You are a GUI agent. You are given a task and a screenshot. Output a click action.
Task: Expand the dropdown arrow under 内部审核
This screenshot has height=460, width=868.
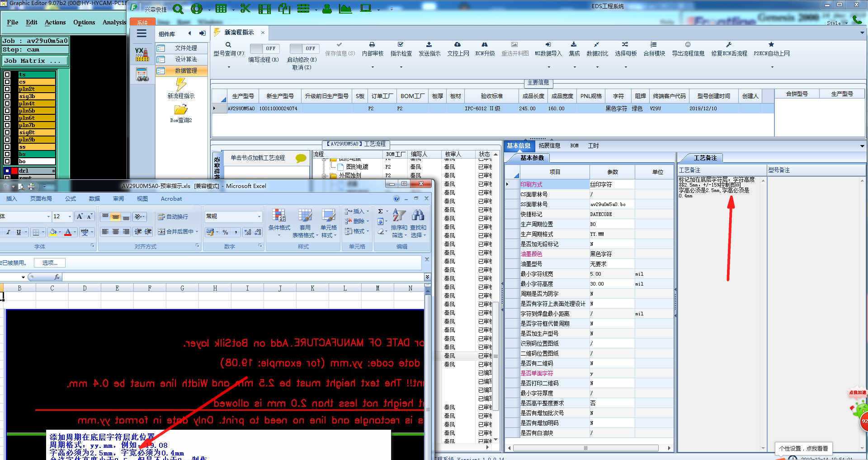pyautogui.click(x=373, y=67)
